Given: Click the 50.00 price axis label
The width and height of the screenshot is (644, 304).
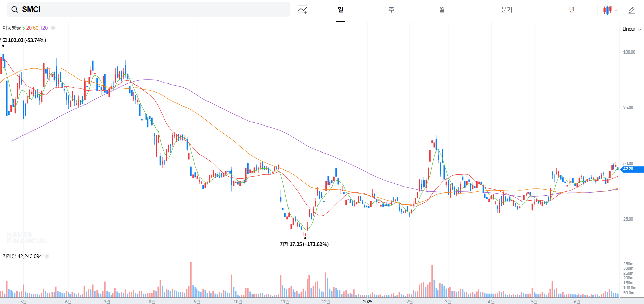Looking at the screenshot, I should [628, 164].
